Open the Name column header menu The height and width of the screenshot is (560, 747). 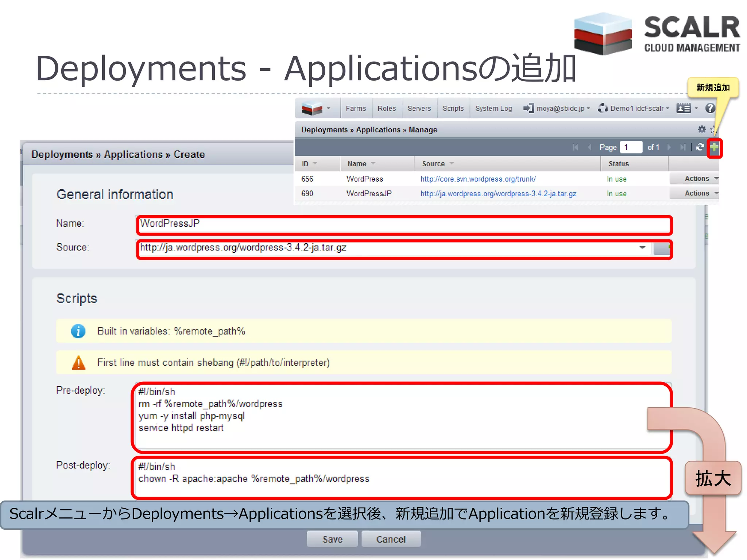pyautogui.click(x=373, y=164)
